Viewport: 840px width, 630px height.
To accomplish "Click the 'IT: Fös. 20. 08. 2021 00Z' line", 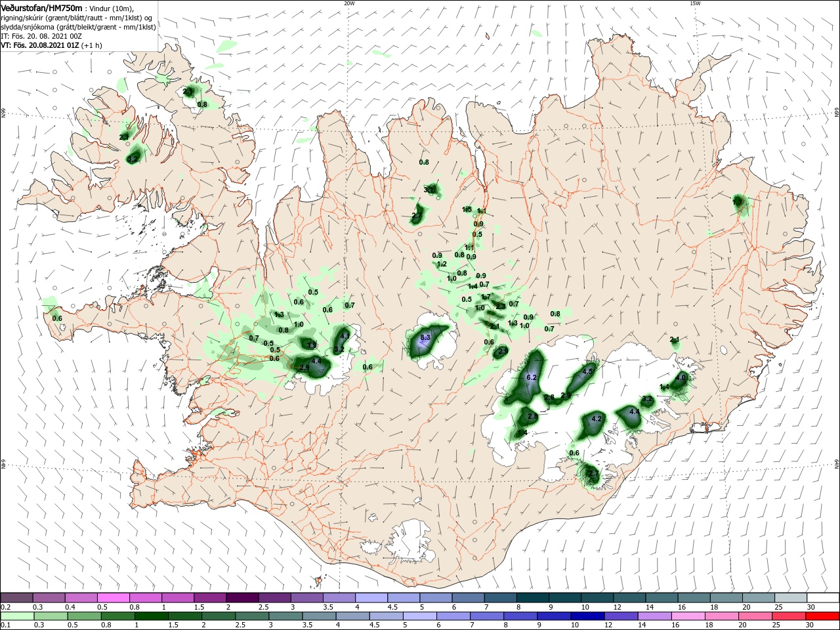I will [41, 36].
